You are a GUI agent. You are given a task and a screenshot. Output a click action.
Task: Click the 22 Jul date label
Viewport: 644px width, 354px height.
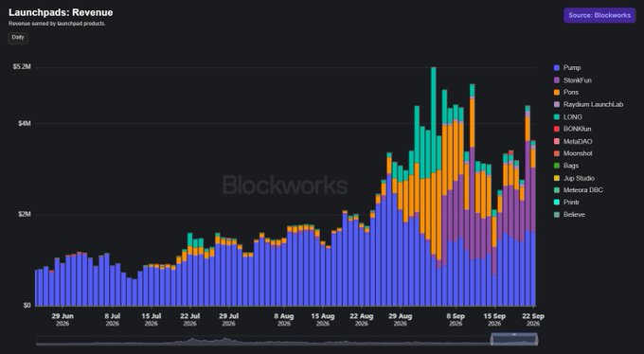190,317
